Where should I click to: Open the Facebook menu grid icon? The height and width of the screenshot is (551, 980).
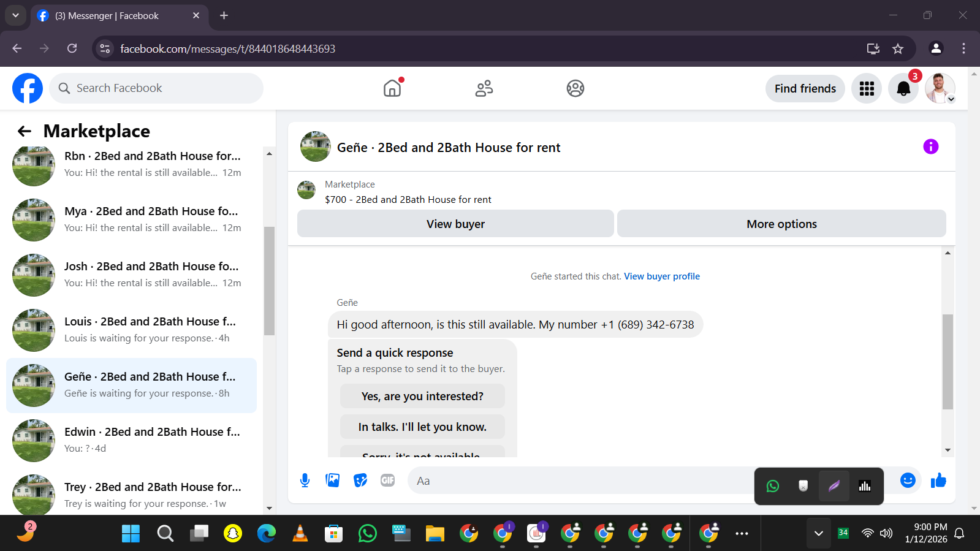867,88
